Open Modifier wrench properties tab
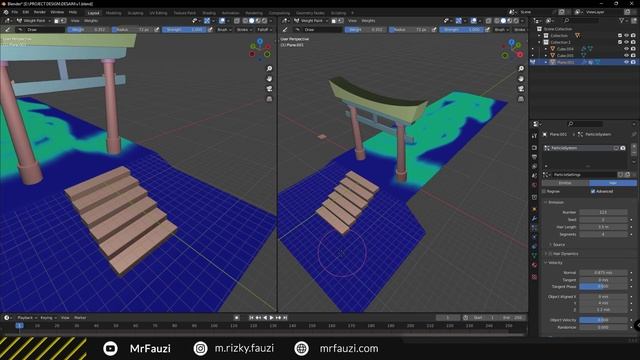 pyautogui.click(x=534, y=219)
